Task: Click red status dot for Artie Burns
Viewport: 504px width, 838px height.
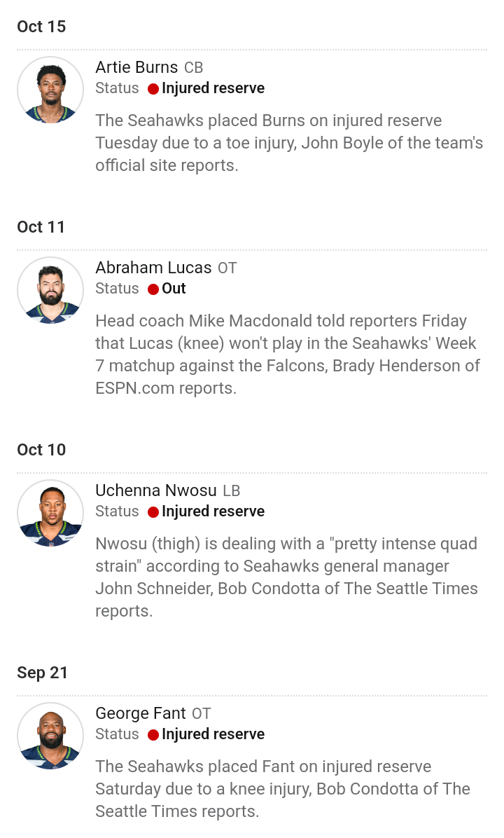Action: [x=153, y=89]
